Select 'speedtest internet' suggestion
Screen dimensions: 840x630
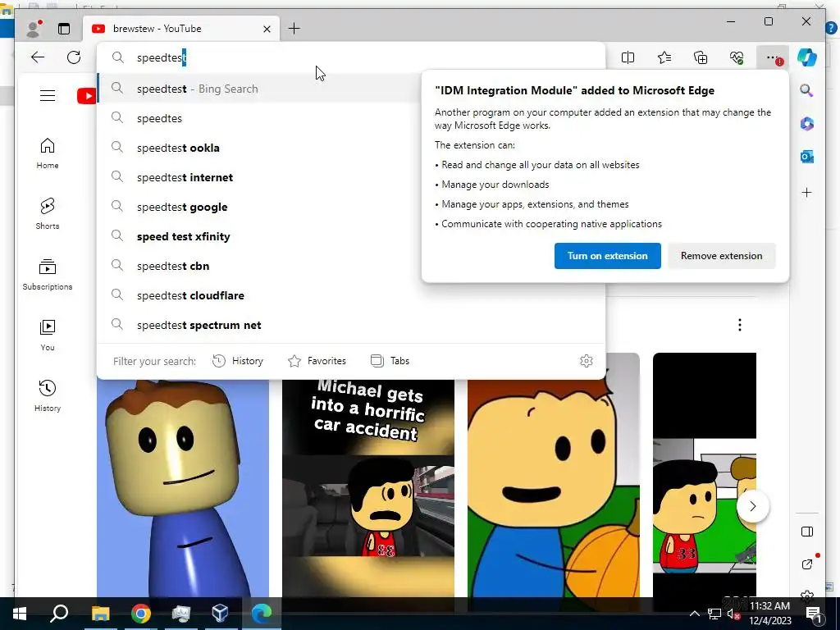pyautogui.click(x=258, y=177)
